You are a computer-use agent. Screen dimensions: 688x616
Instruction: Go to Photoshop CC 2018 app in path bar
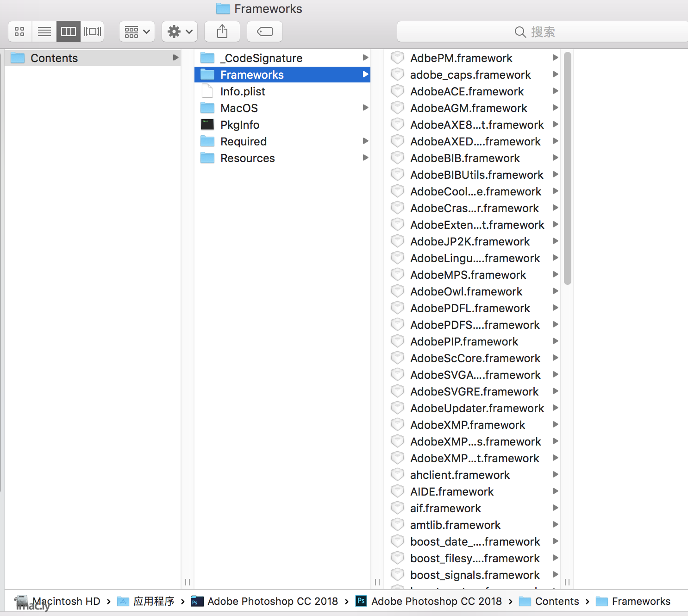pos(429,601)
